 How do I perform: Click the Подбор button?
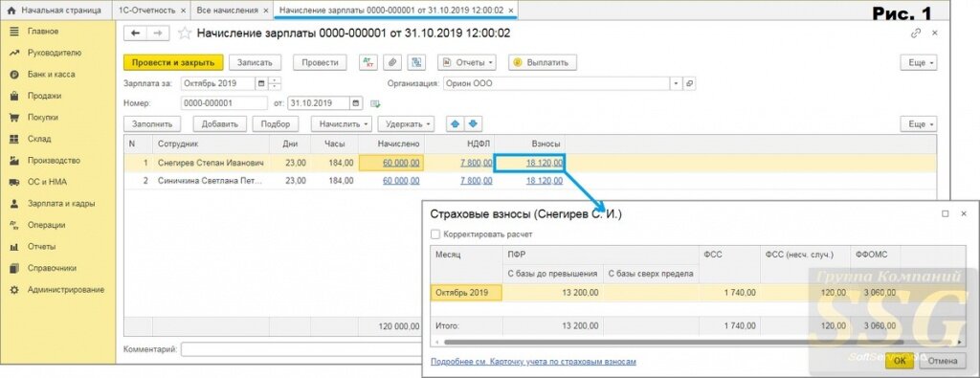[x=275, y=123]
